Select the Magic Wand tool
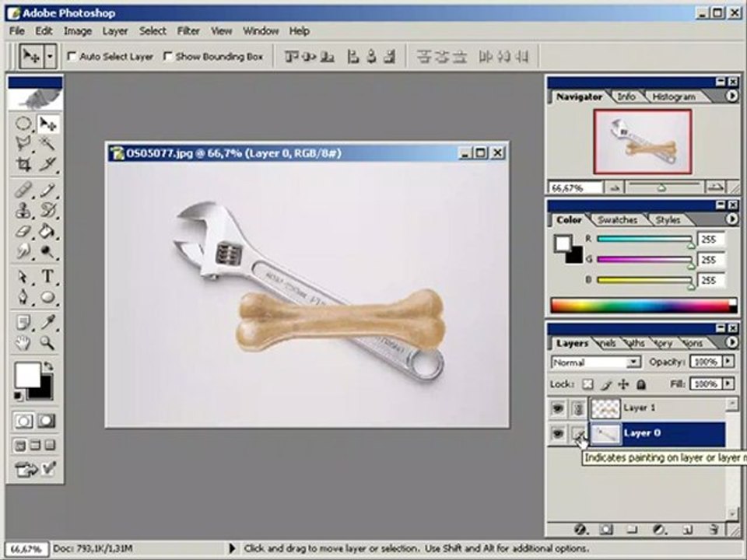Screen dimensions: 747x560 pos(47,144)
